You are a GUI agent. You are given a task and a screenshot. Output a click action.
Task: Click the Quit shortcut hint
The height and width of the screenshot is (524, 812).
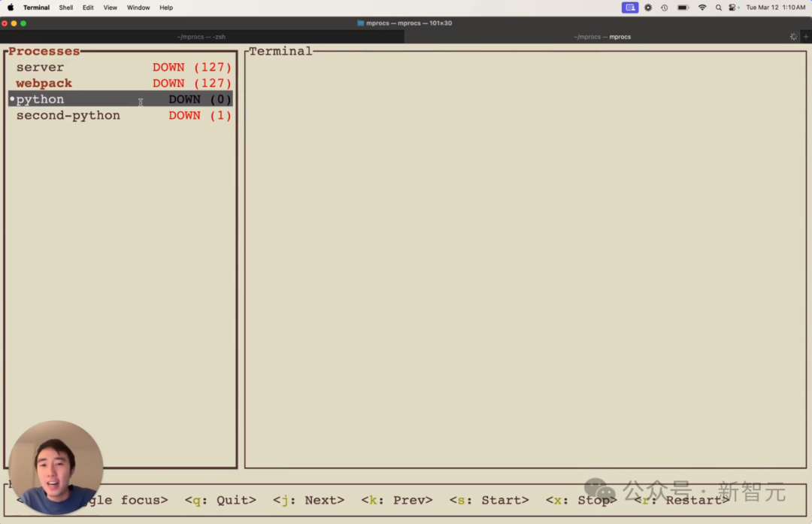click(220, 500)
